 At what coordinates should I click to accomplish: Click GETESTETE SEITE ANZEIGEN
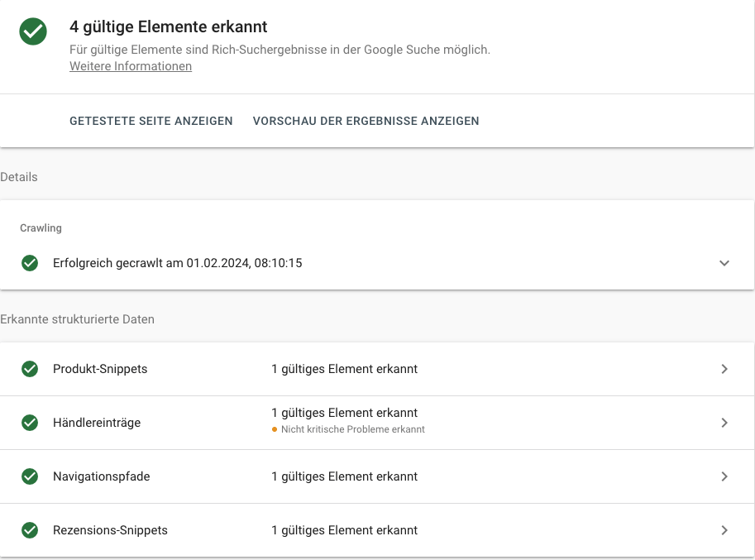click(x=151, y=121)
